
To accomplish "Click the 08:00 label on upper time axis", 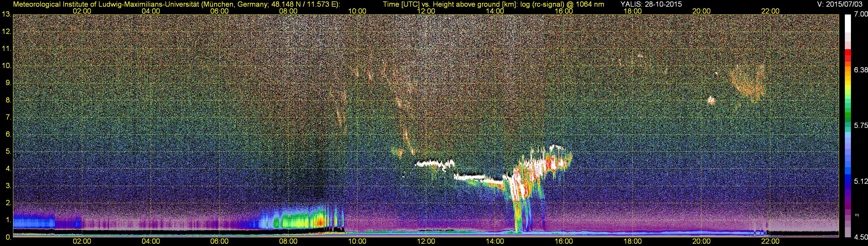I will [288, 11].
